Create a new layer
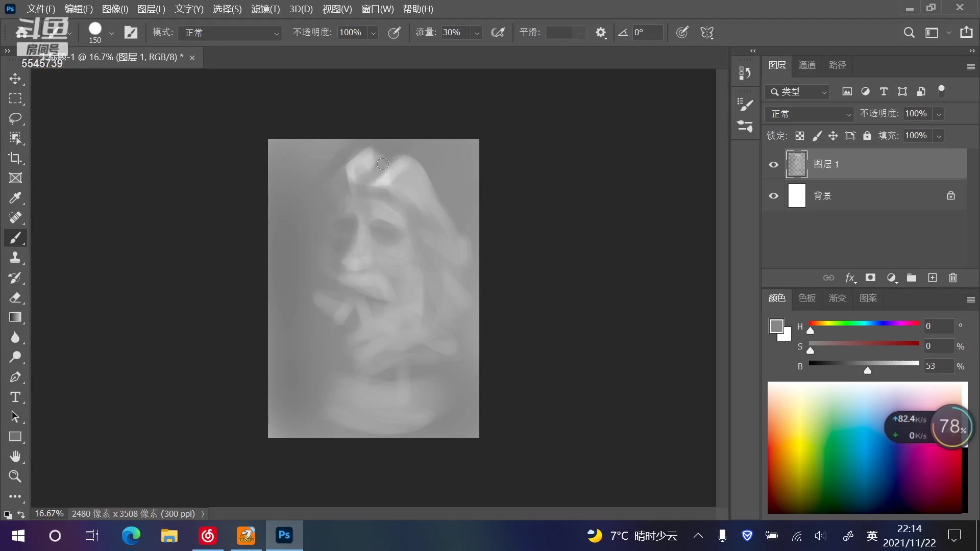This screenshot has height=551, width=980. tap(933, 278)
